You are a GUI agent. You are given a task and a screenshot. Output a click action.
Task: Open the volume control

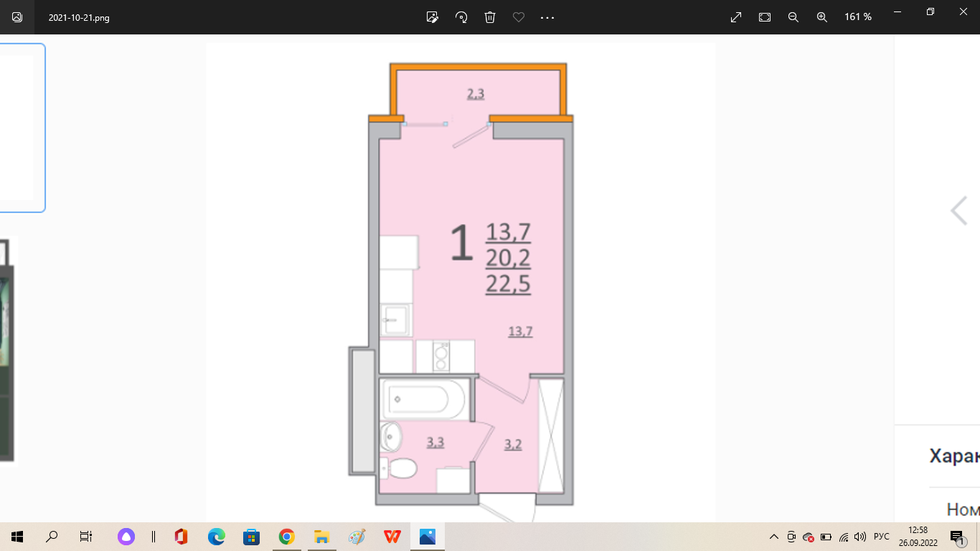860,537
